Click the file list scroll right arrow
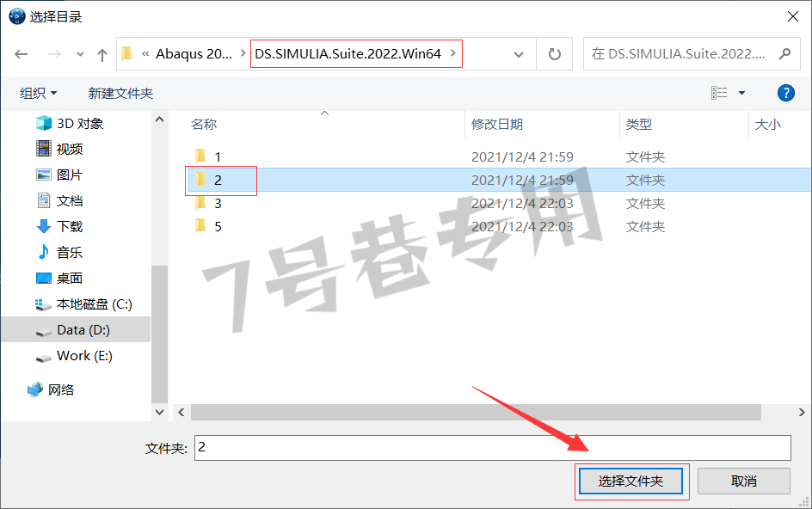 pyautogui.click(x=802, y=412)
